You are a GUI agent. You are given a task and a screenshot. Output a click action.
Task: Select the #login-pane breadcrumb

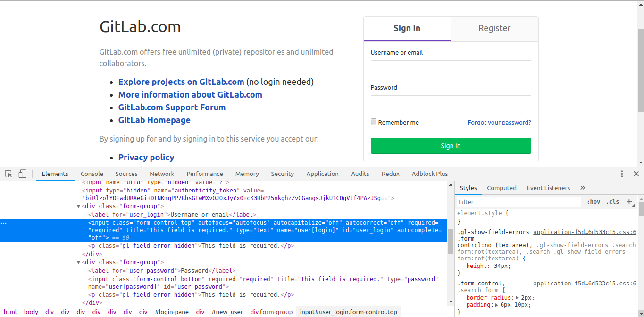click(x=172, y=312)
